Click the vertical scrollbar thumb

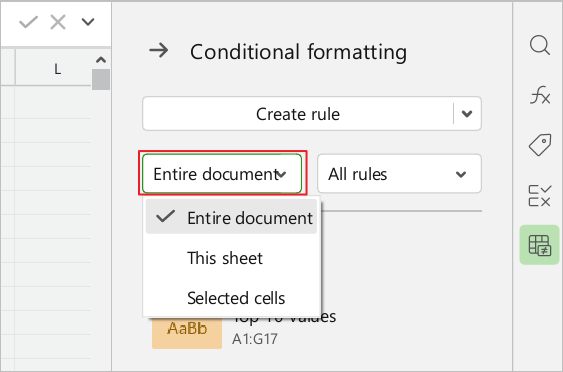(x=101, y=79)
